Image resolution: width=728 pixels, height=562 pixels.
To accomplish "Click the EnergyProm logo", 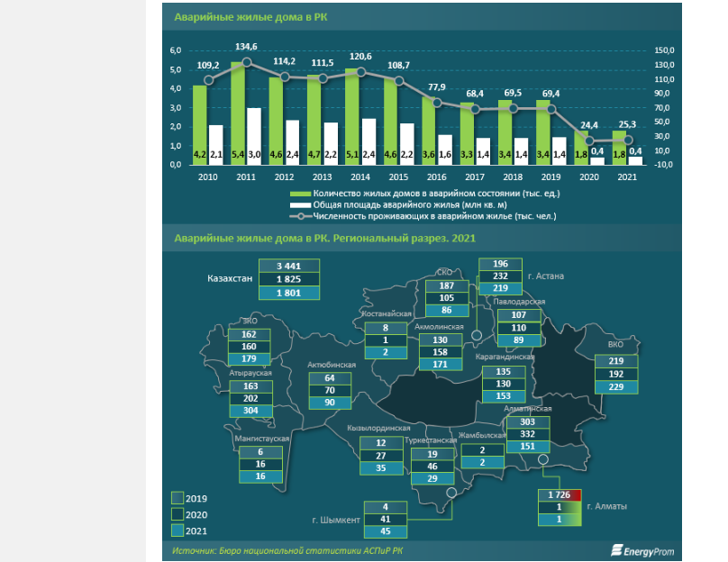I will [642, 551].
